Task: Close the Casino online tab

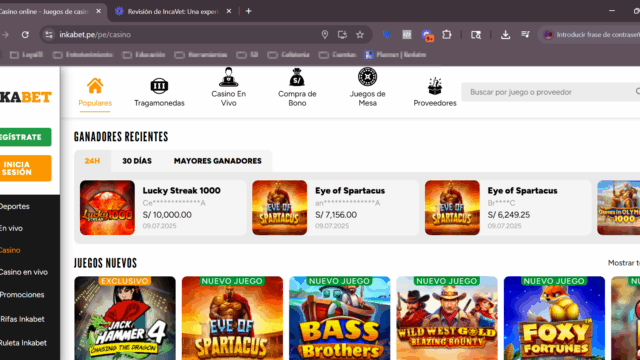Action: point(98,11)
